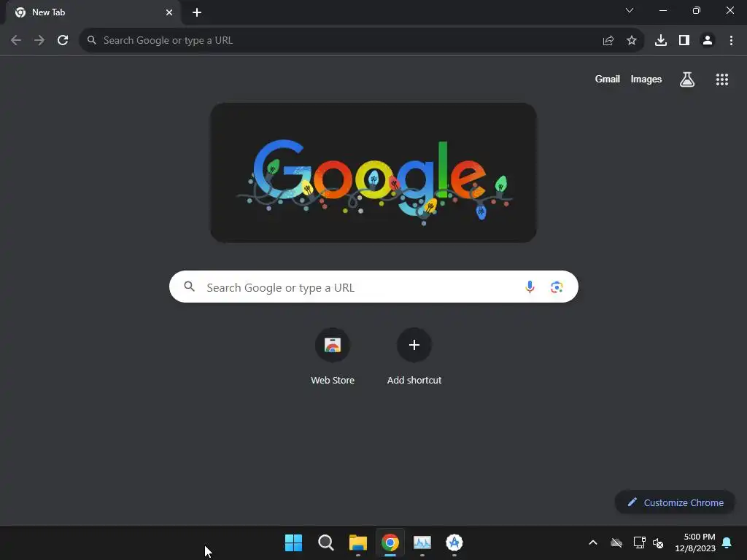The image size is (747, 560).
Task: Click the search icon in address bar
Action: click(x=91, y=41)
